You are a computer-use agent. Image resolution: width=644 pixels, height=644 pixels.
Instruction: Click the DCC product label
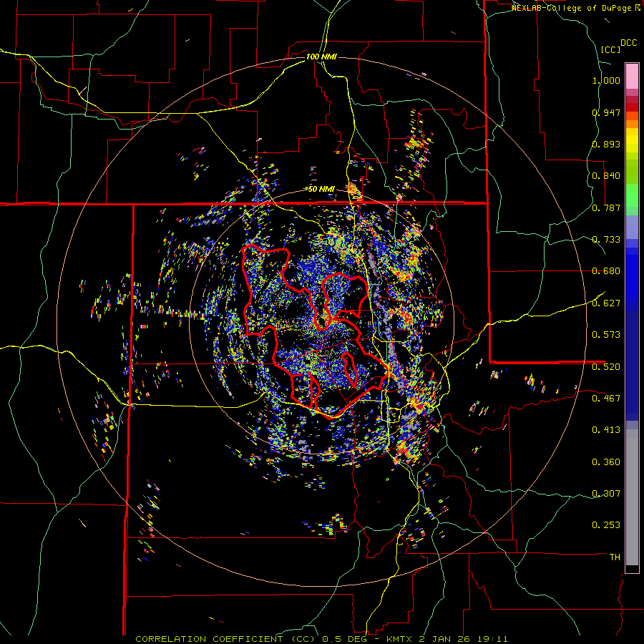[x=629, y=43]
